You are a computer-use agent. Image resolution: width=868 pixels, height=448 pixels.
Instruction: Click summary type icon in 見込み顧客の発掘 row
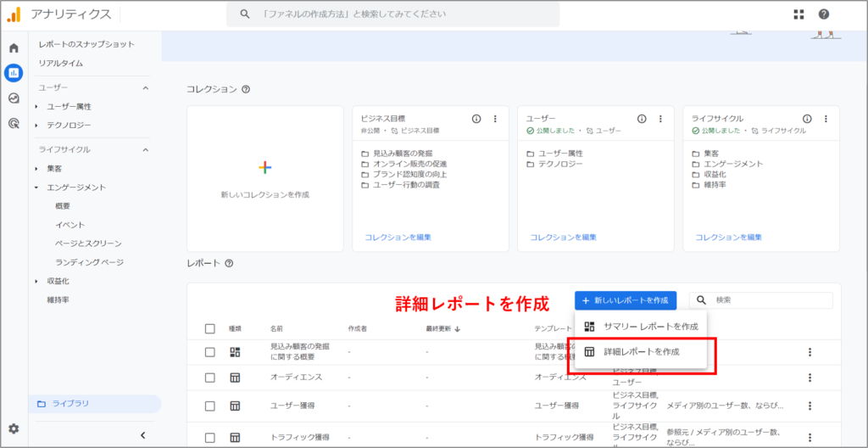pos(236,352)
